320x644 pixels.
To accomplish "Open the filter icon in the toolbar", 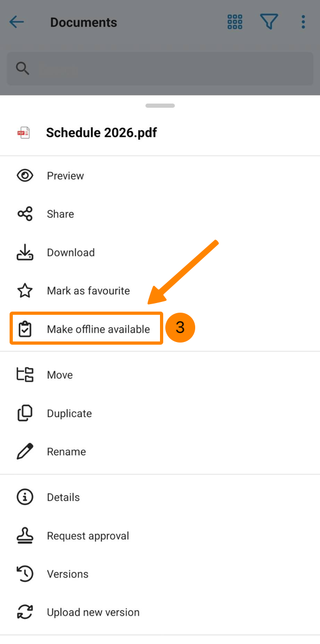I will pyautogui.click(x=269, y=22).
